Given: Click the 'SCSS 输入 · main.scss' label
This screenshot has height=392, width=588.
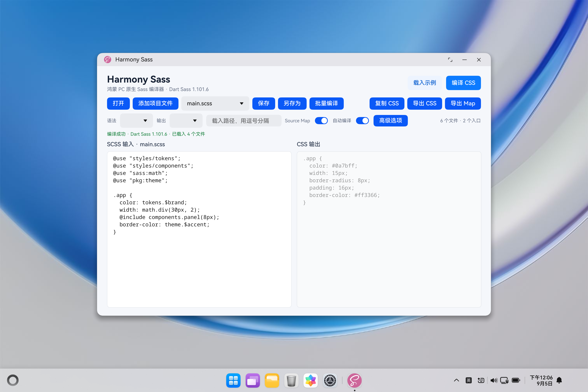Looking at the screenshot, I should 136,144.
